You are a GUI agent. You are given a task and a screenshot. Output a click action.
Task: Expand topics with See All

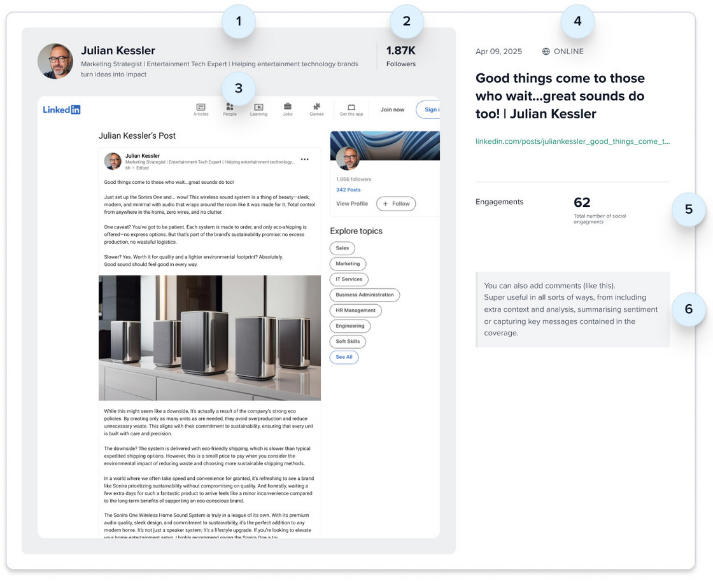(344, 357)
